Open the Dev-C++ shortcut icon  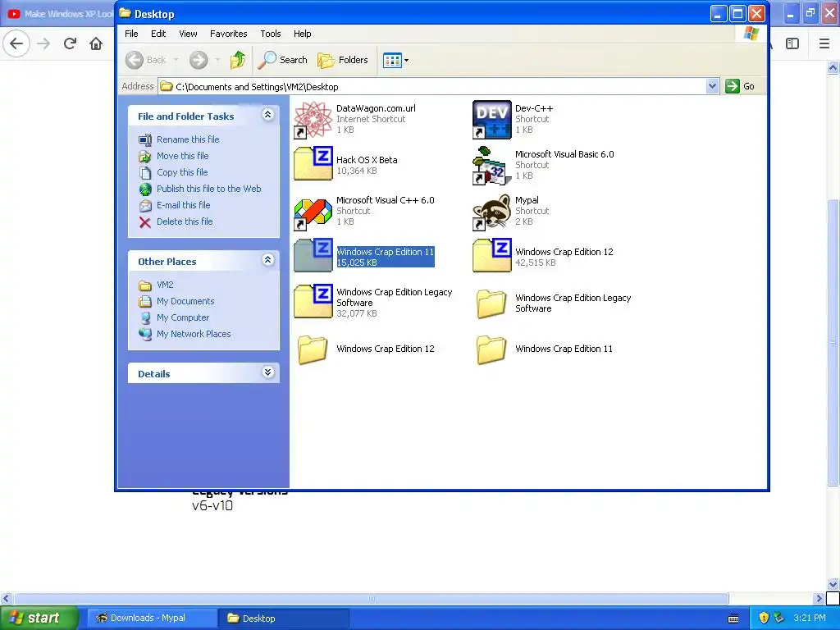(x=492, y=120)
